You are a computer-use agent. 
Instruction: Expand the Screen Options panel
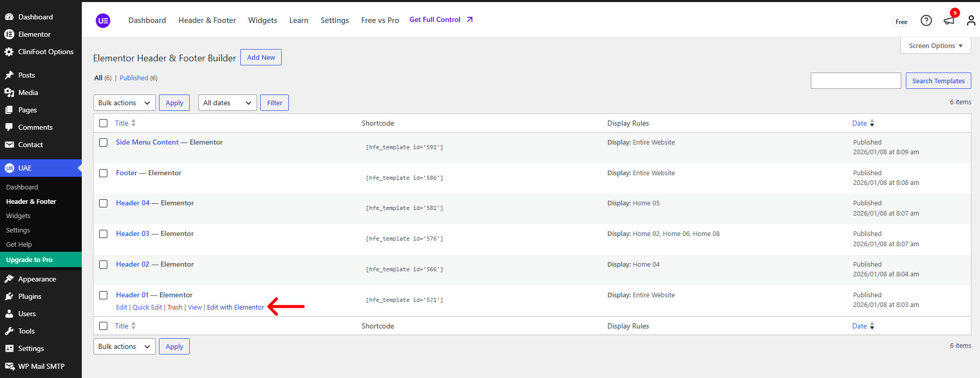pyautogui.click(x=936, y=45)
